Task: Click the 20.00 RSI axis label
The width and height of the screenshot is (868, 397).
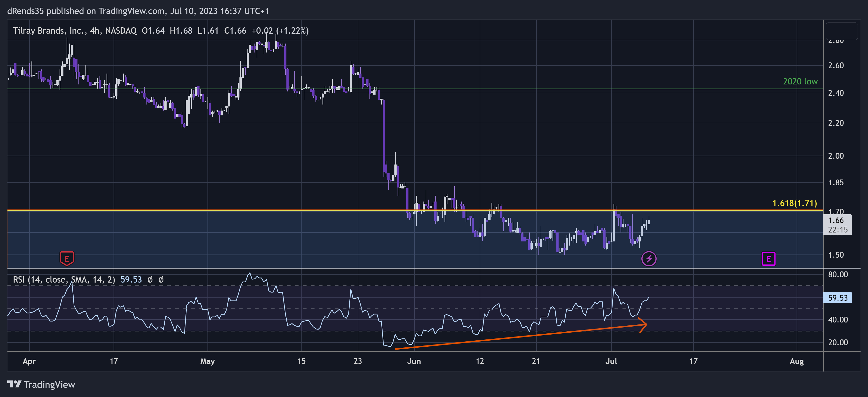Action: (x=838, y=343)
